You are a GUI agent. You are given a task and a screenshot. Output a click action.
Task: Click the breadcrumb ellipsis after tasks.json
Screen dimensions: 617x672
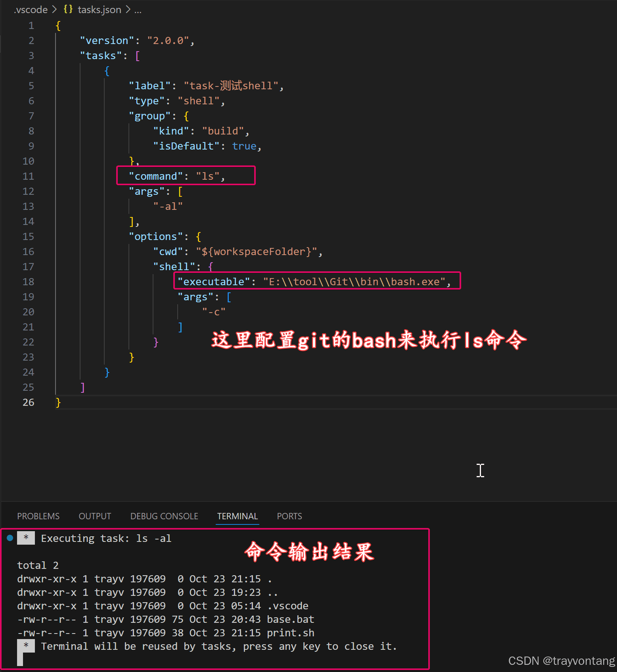138,10
